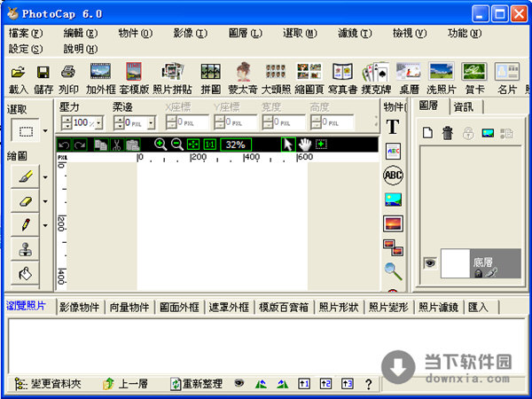The image size is (532, 399).
Task: Open the 壓力 pressure value dropdown
Action: [x=99, y=122]
